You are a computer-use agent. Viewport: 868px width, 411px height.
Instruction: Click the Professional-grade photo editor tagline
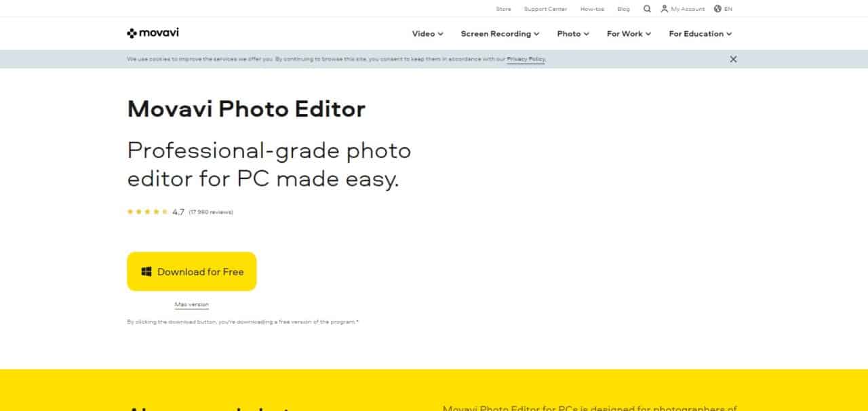click(269, 165)
